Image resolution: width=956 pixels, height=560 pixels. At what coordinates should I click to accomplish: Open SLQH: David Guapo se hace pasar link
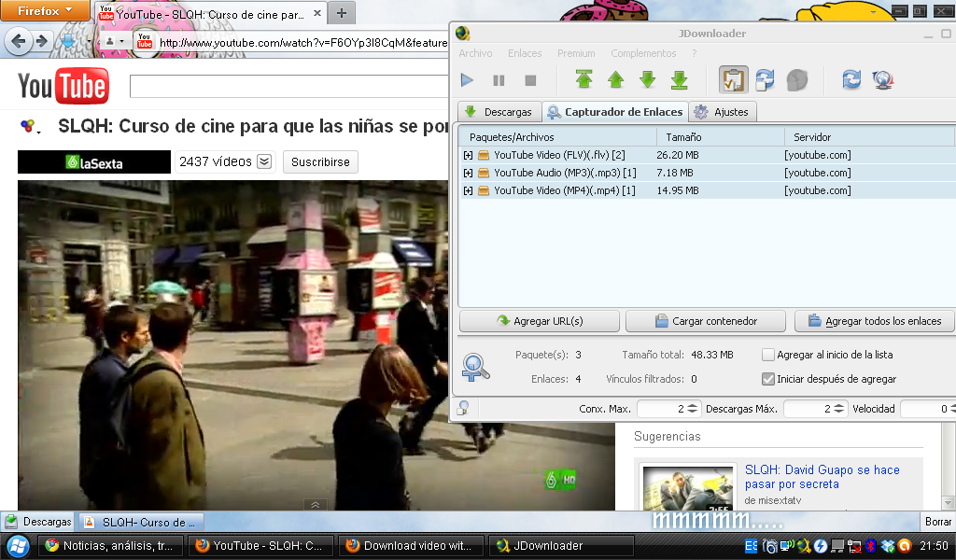(x=822, y=477)
